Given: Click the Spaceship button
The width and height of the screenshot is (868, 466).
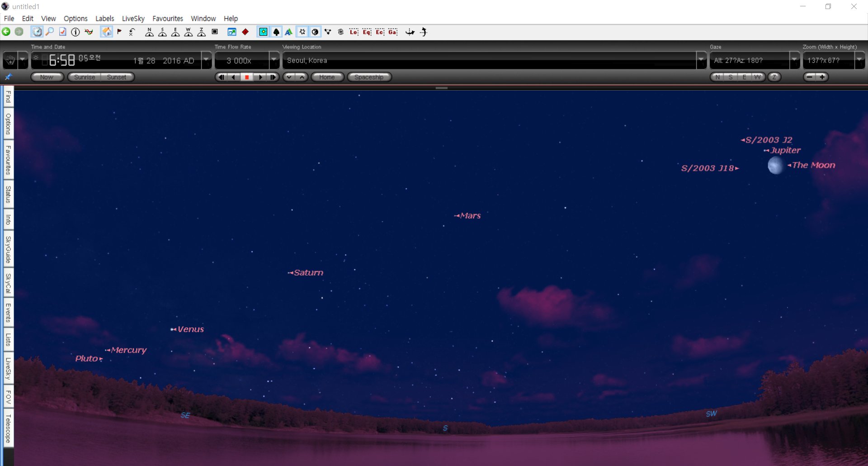Looking at the screenshot, I should click(369, 77).
